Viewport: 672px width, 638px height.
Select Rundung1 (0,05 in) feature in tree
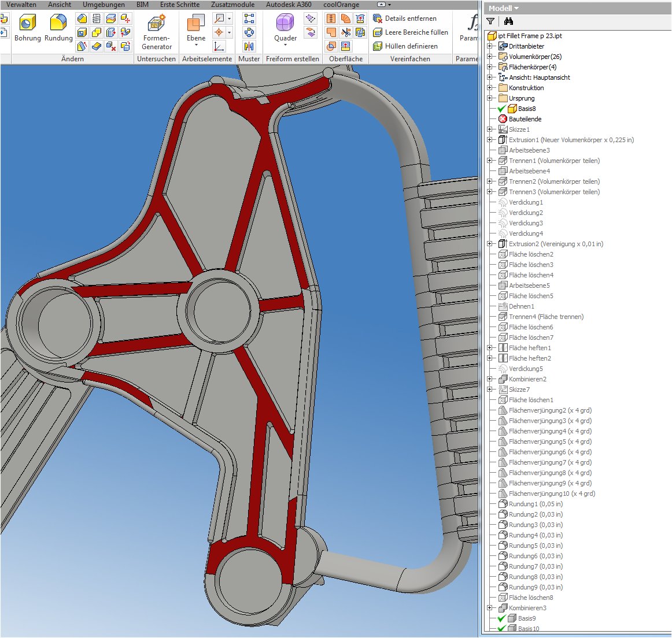(535, 504)
